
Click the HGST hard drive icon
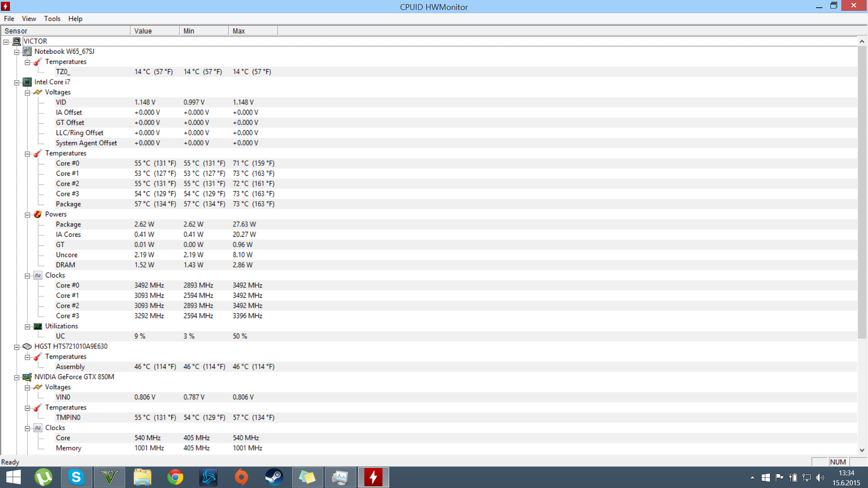27,347
